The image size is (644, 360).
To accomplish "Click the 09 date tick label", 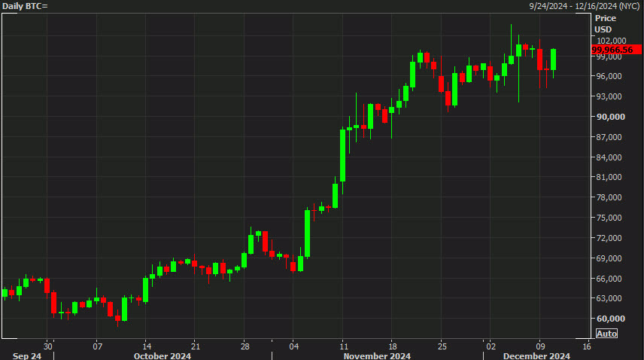I will tap(540, 346).
